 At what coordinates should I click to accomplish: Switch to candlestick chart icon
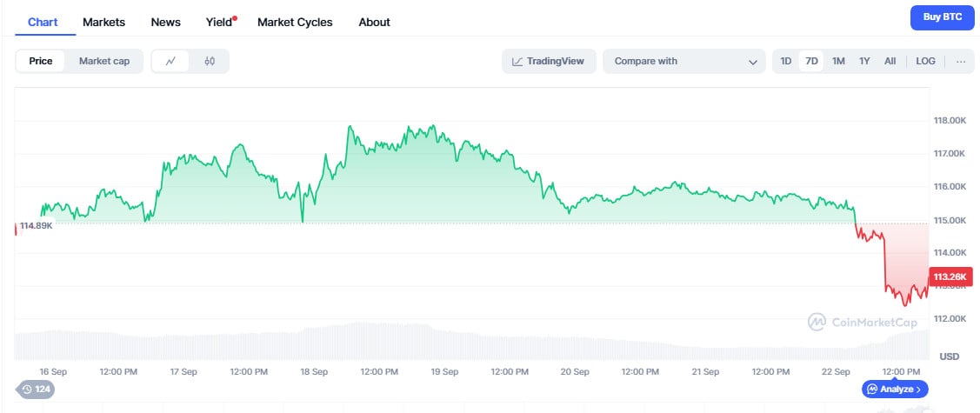(x=210, y=61)
